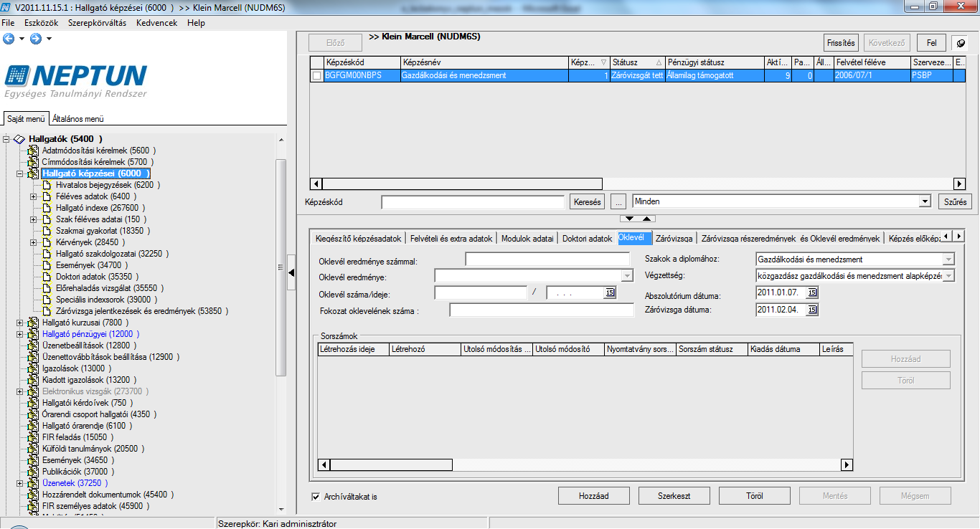Click the Oklevél eredménye számmal field
This screenshot has width=980, height=529.
(547, 259)
